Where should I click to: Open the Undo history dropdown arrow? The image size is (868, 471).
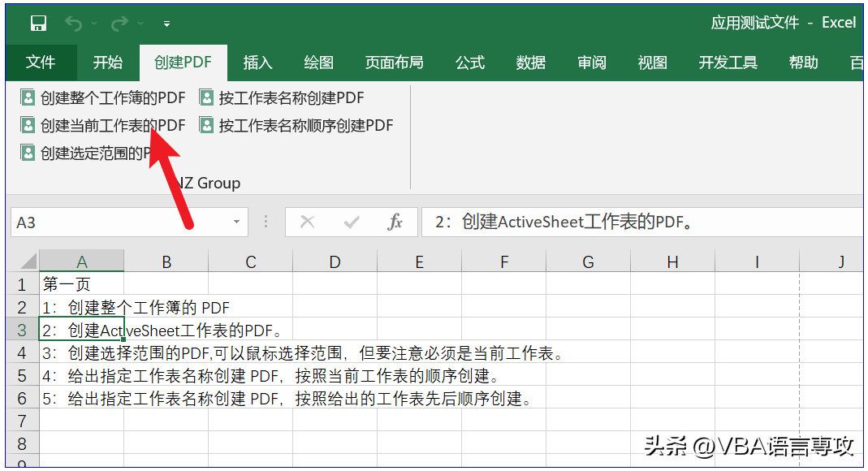(94, 24)
